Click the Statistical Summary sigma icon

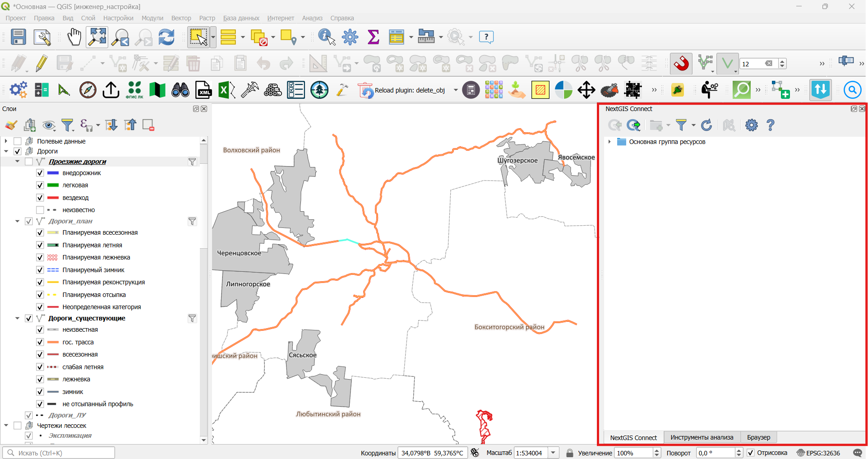click(x=374, y=37)
